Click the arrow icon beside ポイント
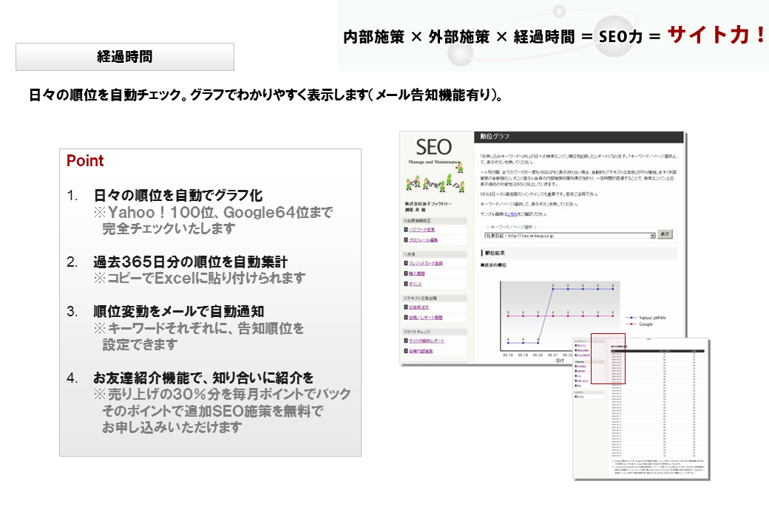Image resolution: width=769 pixels, height=532 pixels. click(405, 284)
